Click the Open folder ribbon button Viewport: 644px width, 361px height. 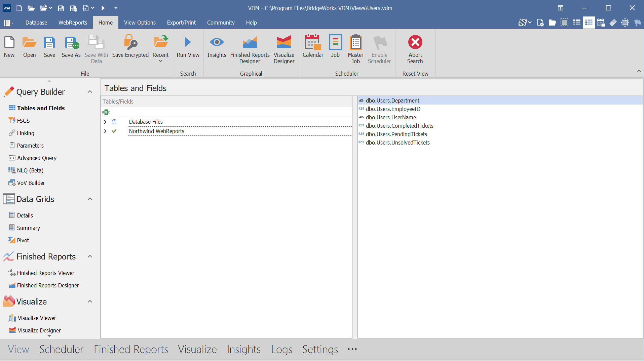pyautogui.click(x=29, y=47)
